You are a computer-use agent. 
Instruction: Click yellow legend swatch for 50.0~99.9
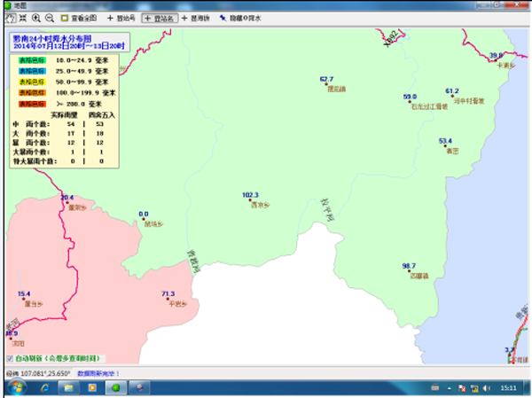click(32, 82)
